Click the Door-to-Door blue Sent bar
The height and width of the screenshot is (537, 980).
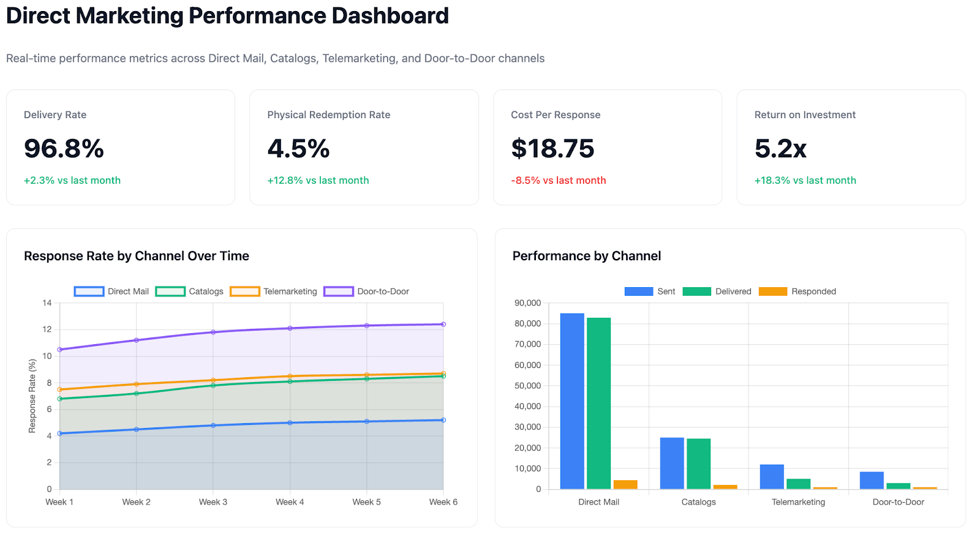(872, 480)
